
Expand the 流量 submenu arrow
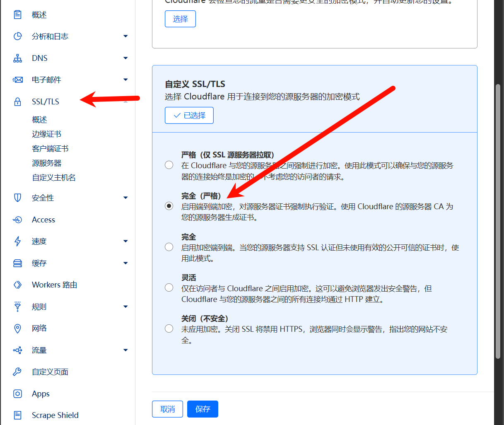[125, 350]
